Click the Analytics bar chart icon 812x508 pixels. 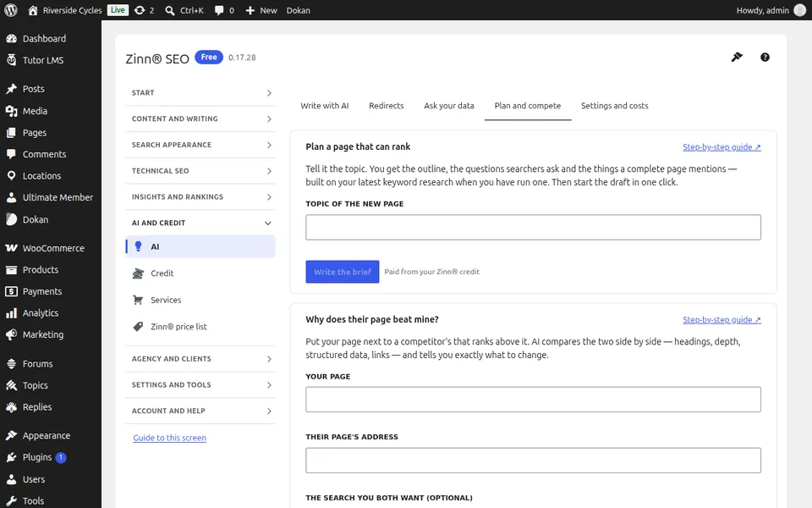tap(11, 313)
